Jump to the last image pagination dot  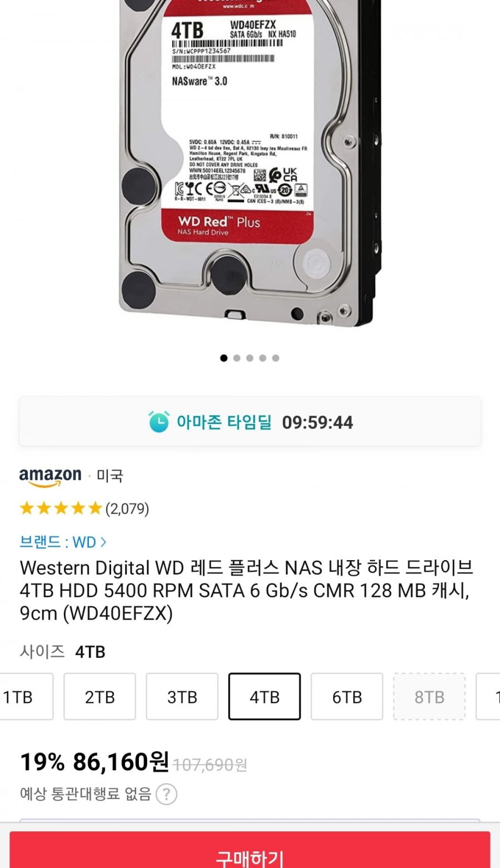coord(276,358)
